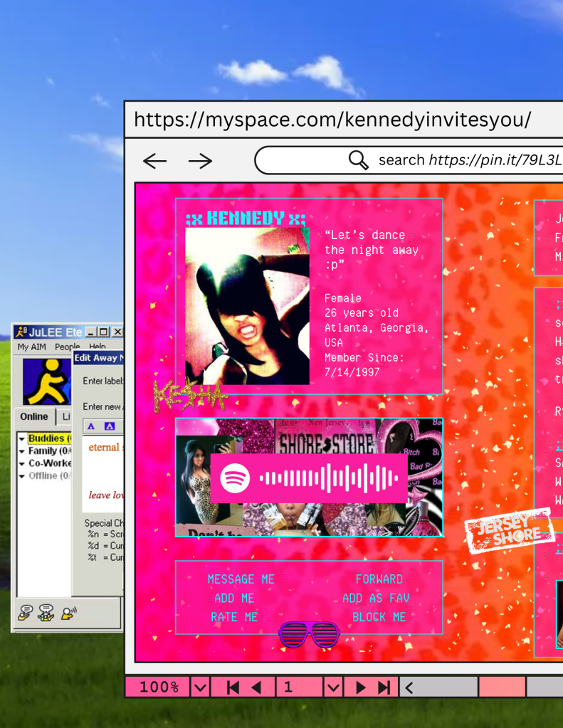Click the BLOCK ME link
Image resolution: width=563 pixels, height=728 pixels.
379,617
